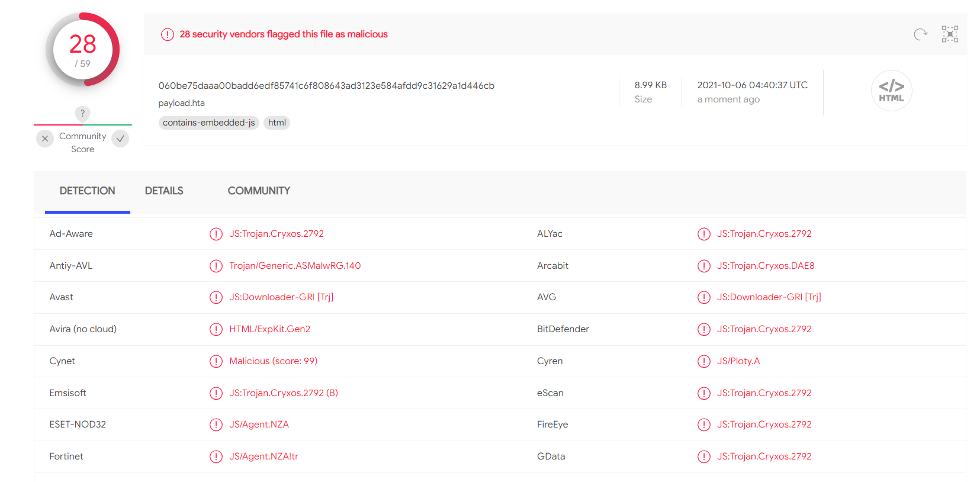Click Malicious (score: 99) result

(x=274, y=361)
